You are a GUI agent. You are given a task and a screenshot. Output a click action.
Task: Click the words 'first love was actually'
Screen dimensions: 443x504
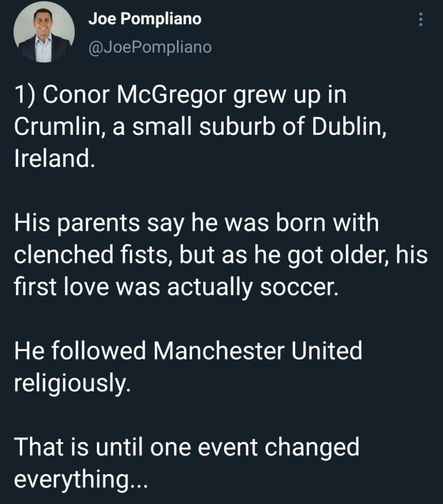(133, 287)
